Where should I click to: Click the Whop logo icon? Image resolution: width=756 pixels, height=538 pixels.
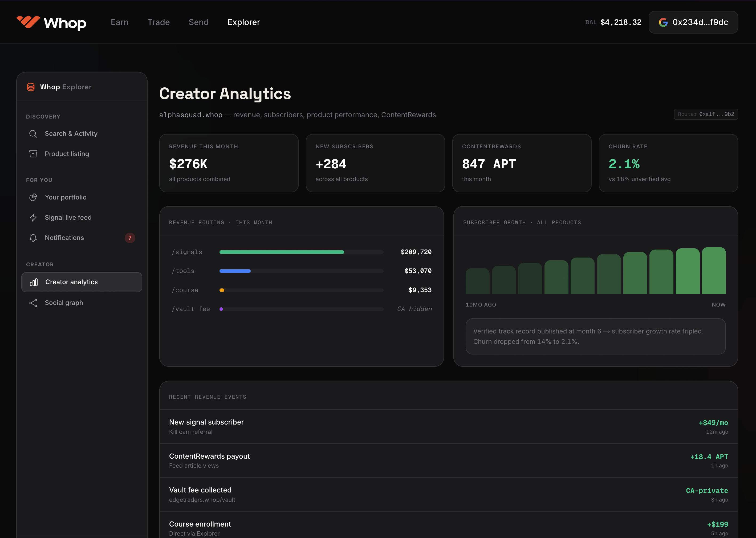pos(28,22)
